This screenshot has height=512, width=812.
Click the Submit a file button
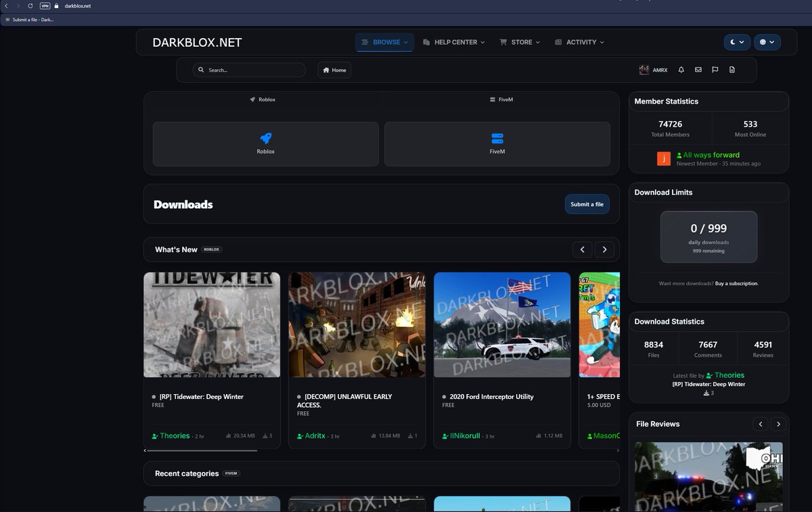click(587, 204)
